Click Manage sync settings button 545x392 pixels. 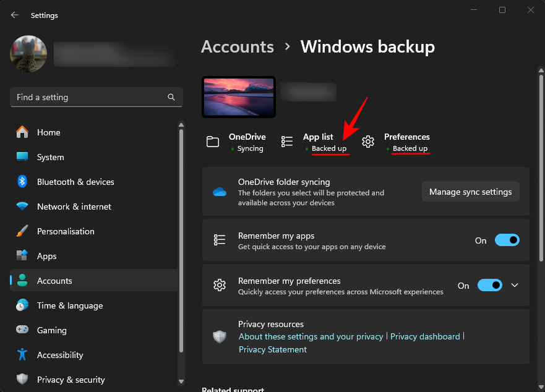tap(470, 192)
